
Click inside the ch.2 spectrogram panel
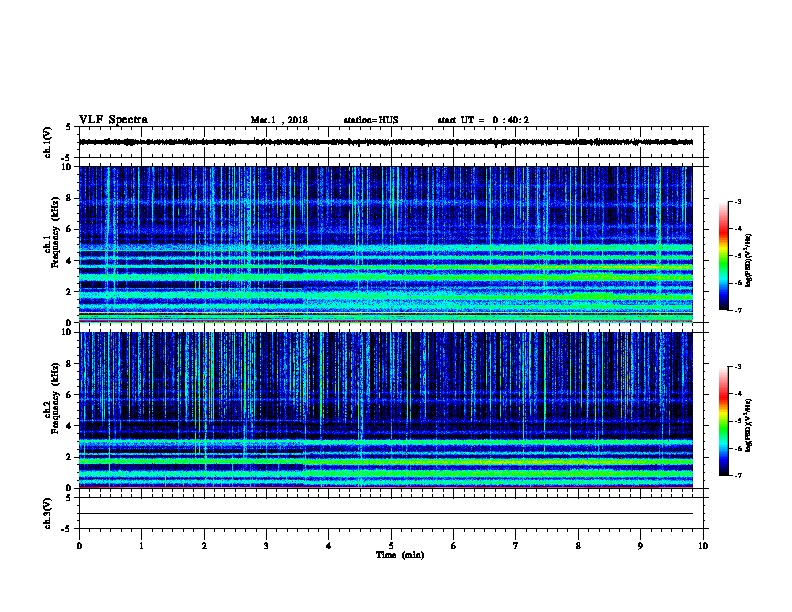pos(386,410)
